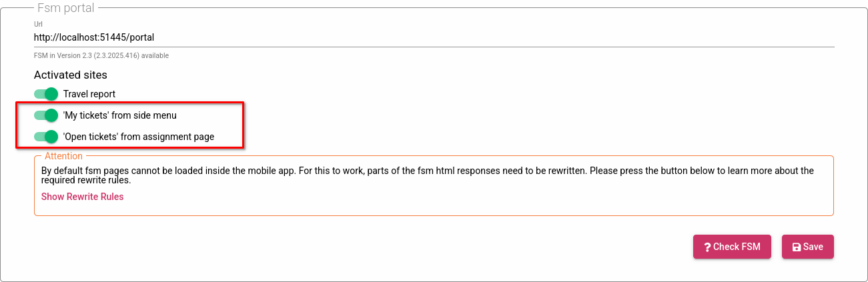Image resolution: width=868 pixels, height=282 pixels.
Task: Save the Fsm portal settings
Action: point(807,247)
